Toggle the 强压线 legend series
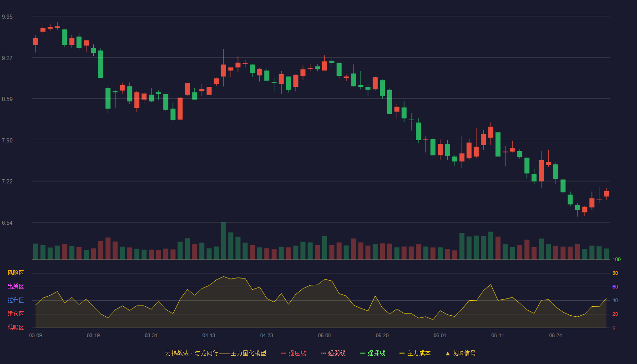637x364 pixels. (293, 353)
